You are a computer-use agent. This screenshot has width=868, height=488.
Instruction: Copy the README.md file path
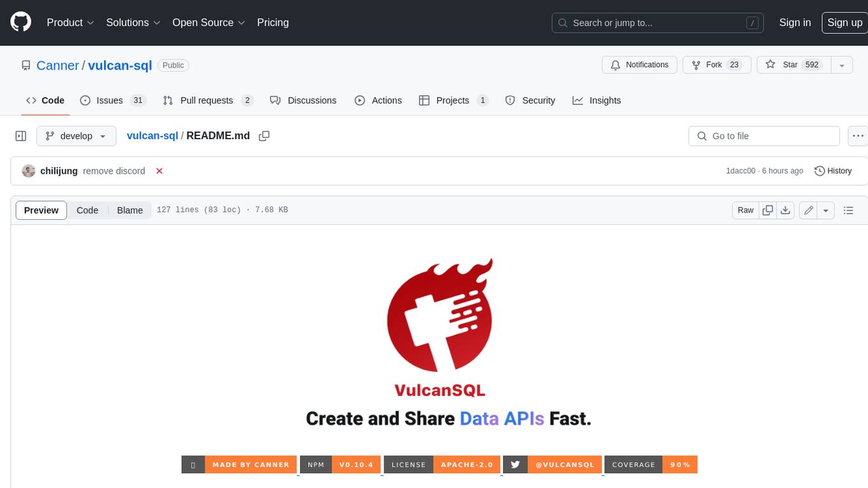264,136
